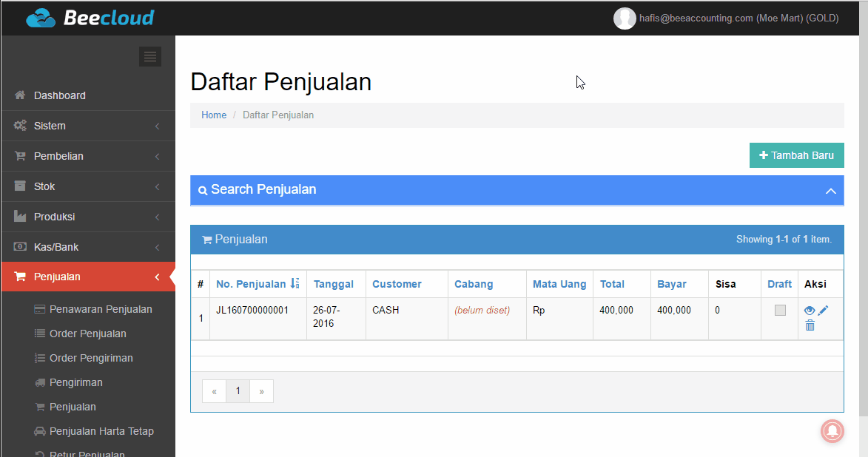
Task: Open Order Penjualan submenu item
Action: click(87, 334)
